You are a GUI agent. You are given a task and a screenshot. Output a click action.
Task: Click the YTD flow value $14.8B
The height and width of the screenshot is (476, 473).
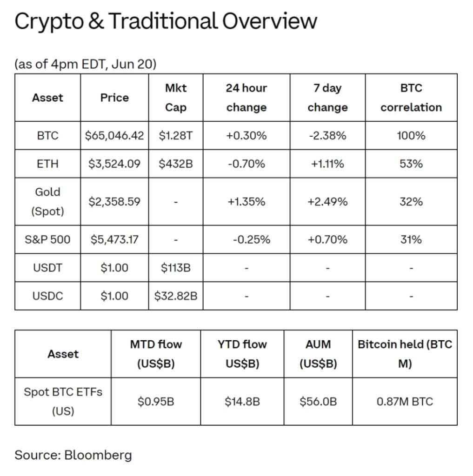pos(242,402)
